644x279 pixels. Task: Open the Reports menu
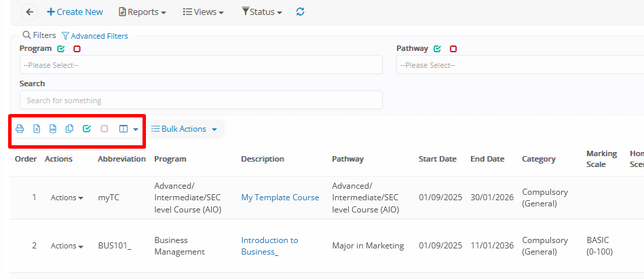[x=143, y=12]
